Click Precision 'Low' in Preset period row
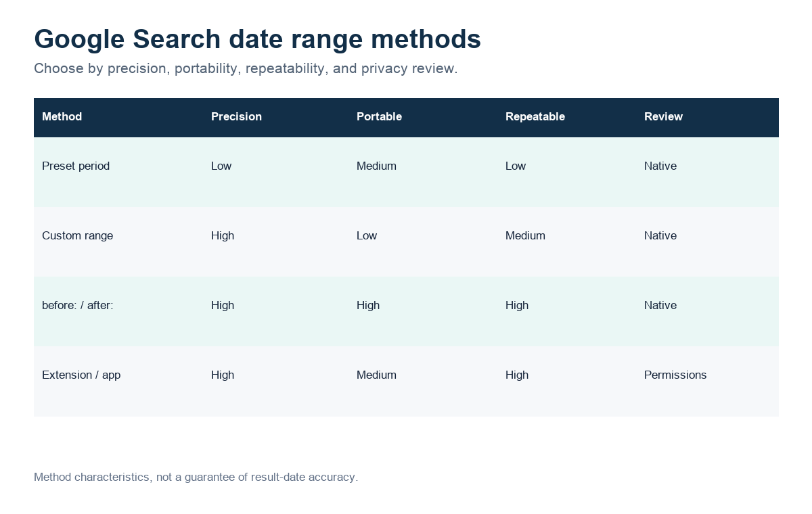The image size is (812, 514). tap(221, 166)
